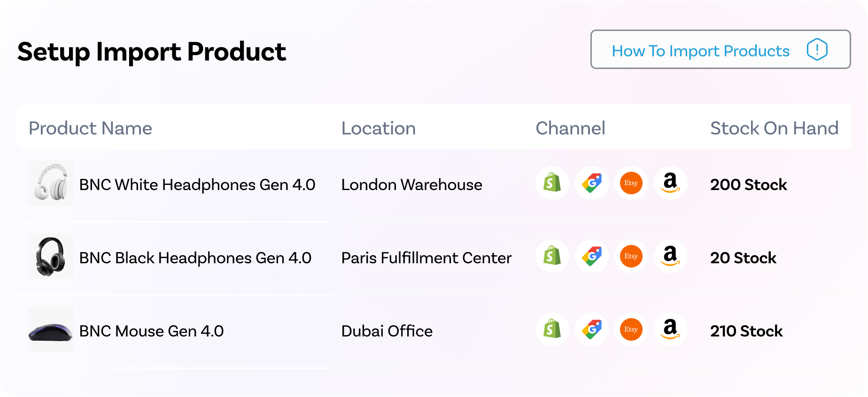
Task: Click Google Shopping icon in Dubai Office row
Action: tap(592, 329)
